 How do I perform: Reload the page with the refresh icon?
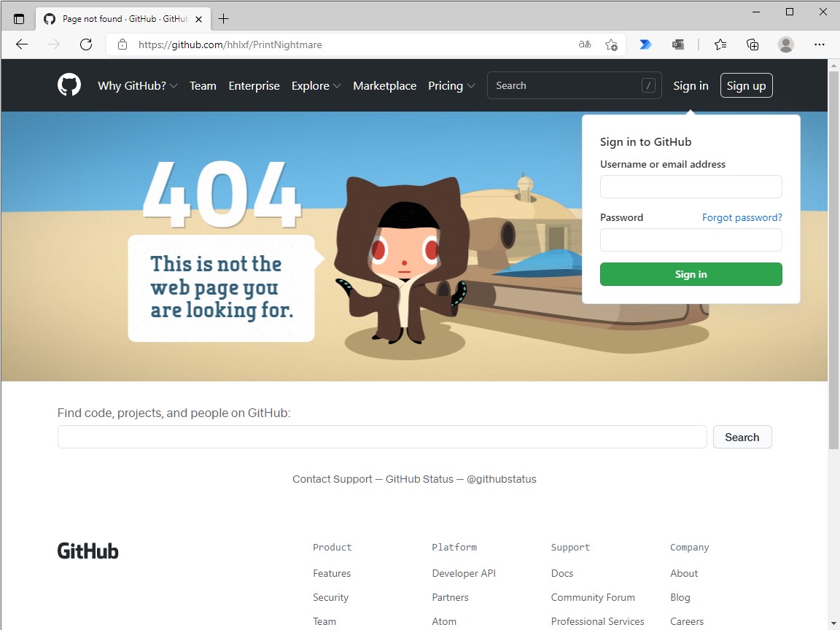click(86, 44)
